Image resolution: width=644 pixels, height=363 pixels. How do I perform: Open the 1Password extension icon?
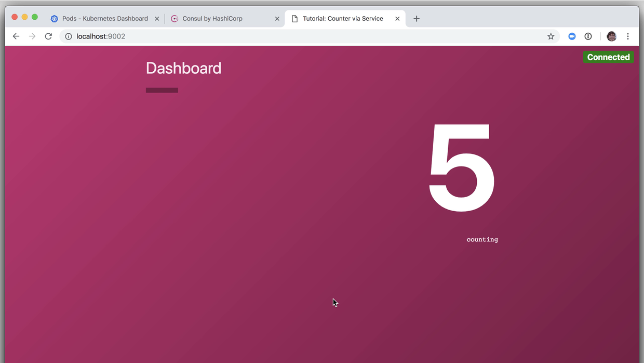588,36
